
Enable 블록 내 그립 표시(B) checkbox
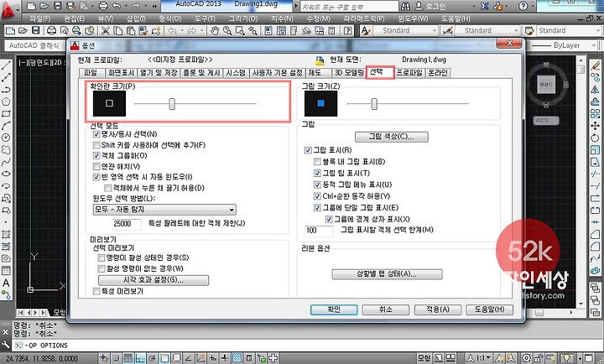pos(317,161)
